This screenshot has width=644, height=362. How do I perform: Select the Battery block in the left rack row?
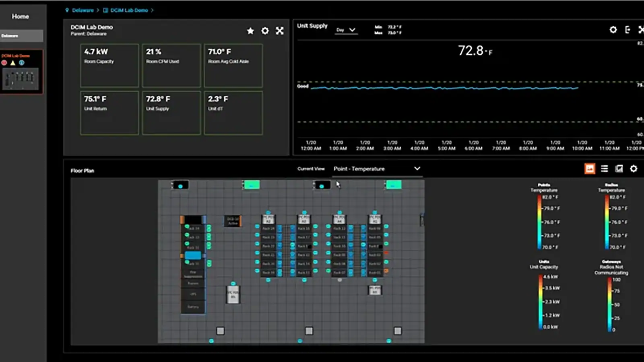(193, 307)
